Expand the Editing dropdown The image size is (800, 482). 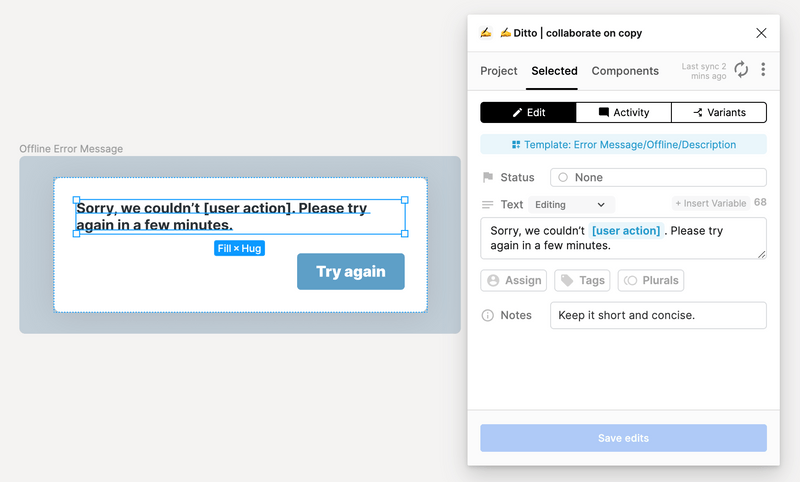[x=571, y=205]
